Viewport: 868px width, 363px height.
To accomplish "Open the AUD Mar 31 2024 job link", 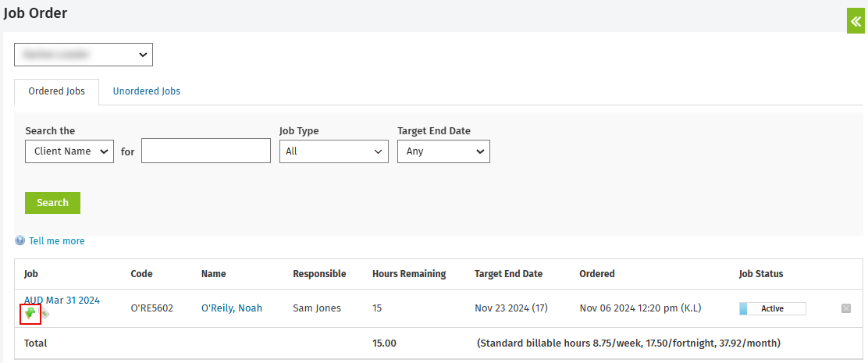I will pyautogui.click(x=62, y=301).
